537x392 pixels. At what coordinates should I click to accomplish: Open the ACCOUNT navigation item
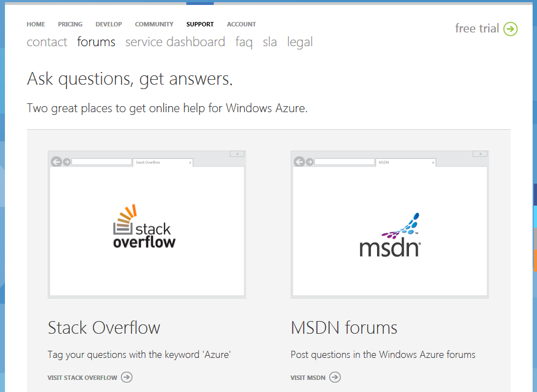point(241,24)
